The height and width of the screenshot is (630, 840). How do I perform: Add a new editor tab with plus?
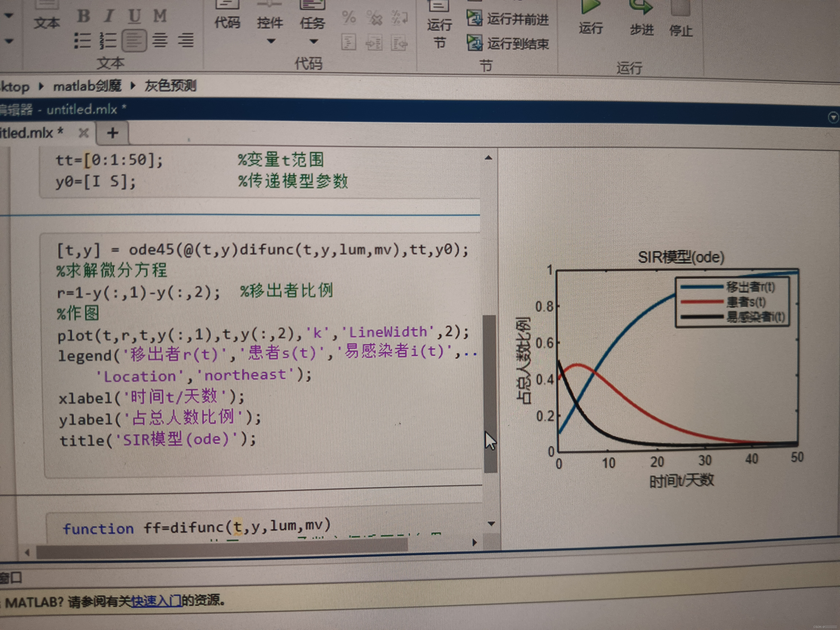(x=112, y=133)
